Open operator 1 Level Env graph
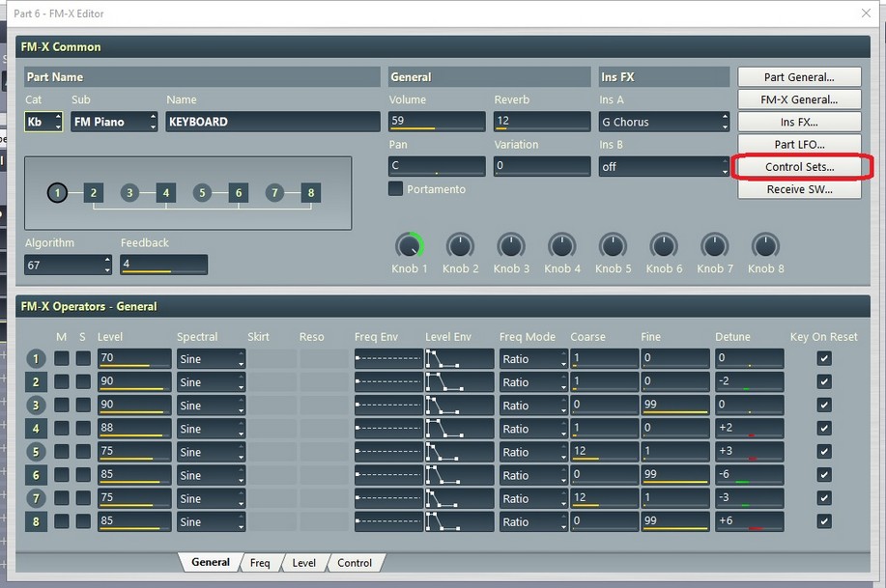This screenshot has height=588, width=886. (x=459, y=358)
